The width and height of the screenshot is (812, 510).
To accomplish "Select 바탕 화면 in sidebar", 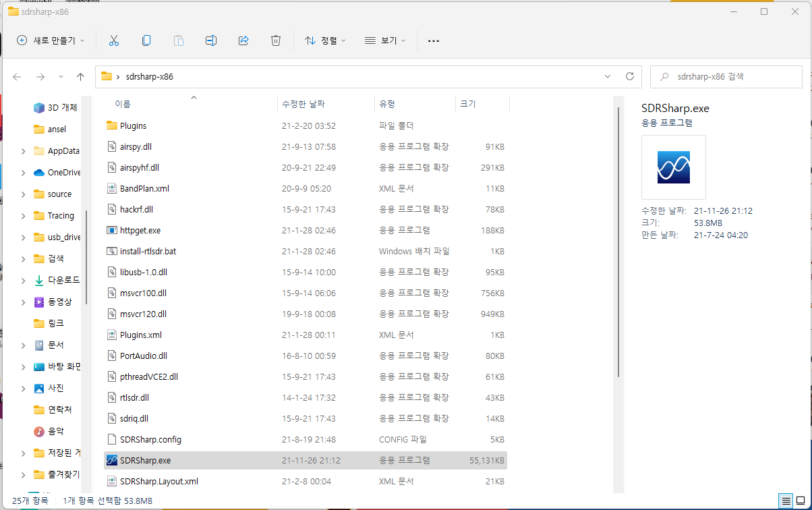I will point(57,366).
